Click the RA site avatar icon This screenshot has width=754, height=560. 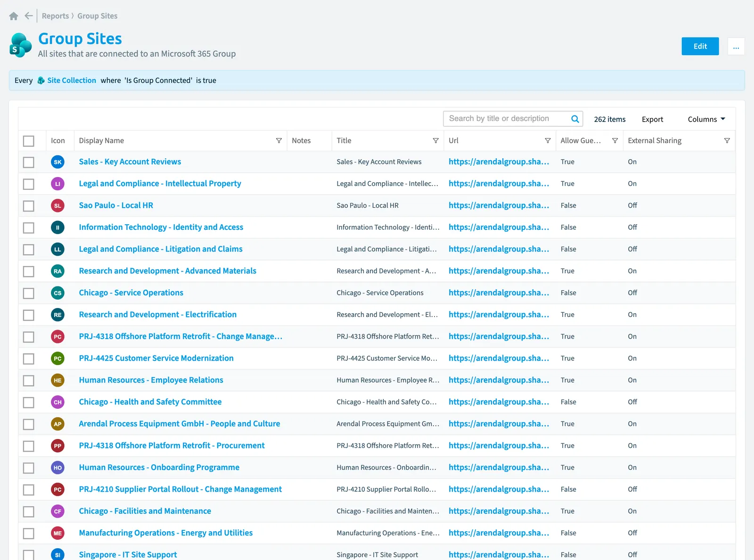57,271
